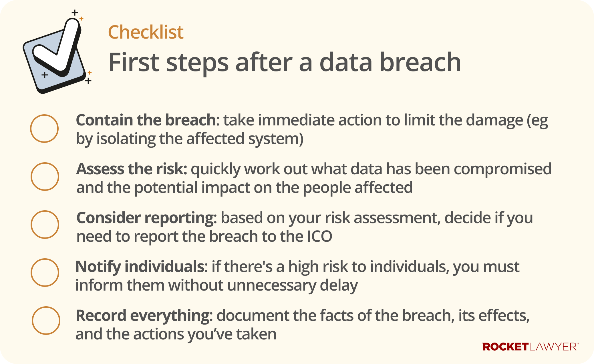Click the line about potential impact on people
This screenshot has height=364, width=594.
[244, 188]
